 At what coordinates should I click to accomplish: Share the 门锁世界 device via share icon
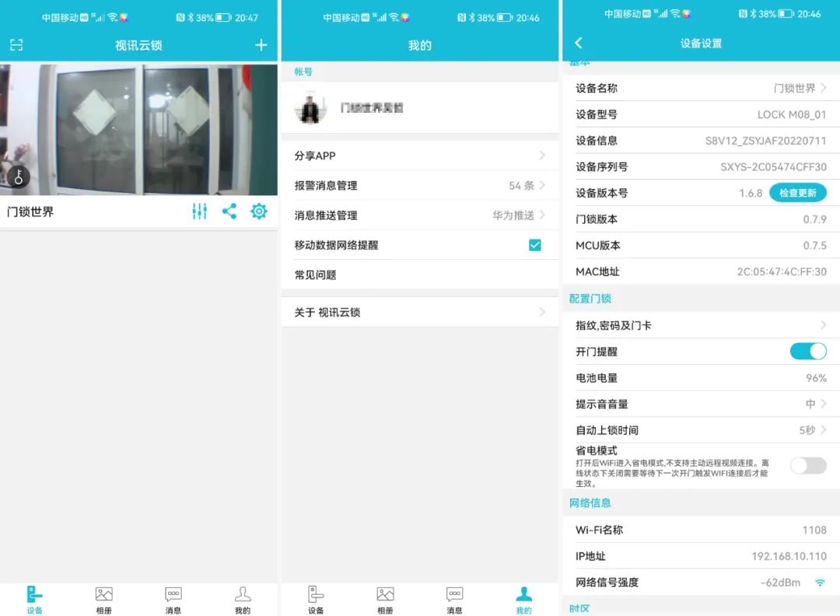point(229,211)
